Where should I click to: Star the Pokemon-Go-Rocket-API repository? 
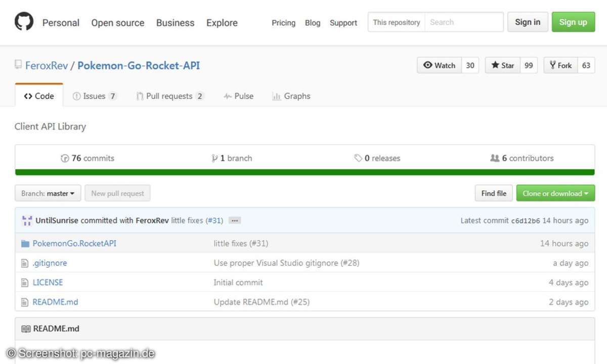(502, 65)
